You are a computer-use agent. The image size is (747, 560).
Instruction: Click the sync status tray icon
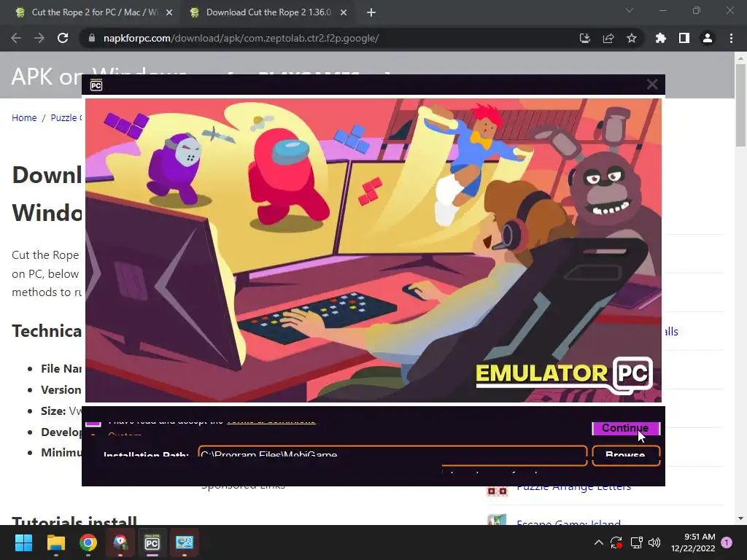point(616,542)
